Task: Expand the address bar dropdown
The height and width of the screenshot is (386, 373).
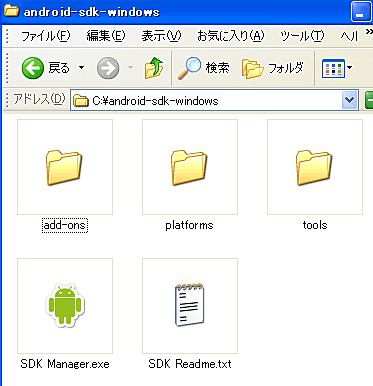Action: coord(349,100)
